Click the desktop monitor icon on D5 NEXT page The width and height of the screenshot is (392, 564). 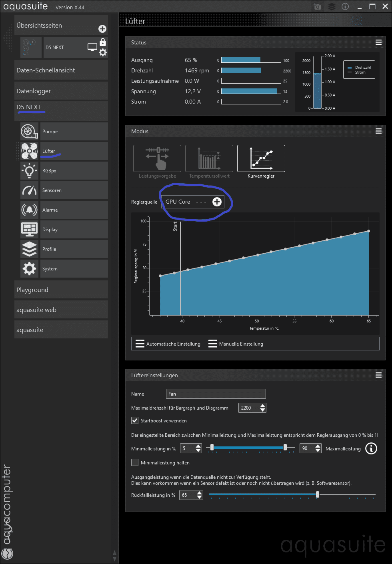coord(92,47)
